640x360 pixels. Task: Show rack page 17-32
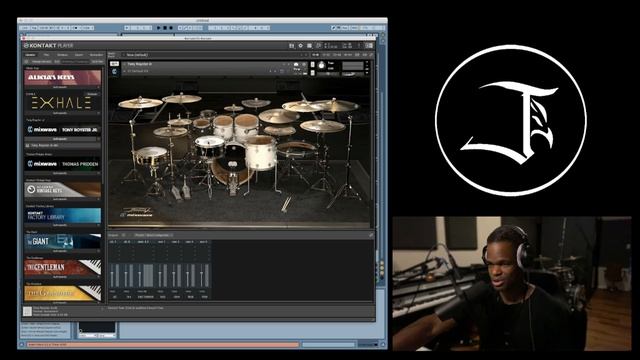point(326,55)
